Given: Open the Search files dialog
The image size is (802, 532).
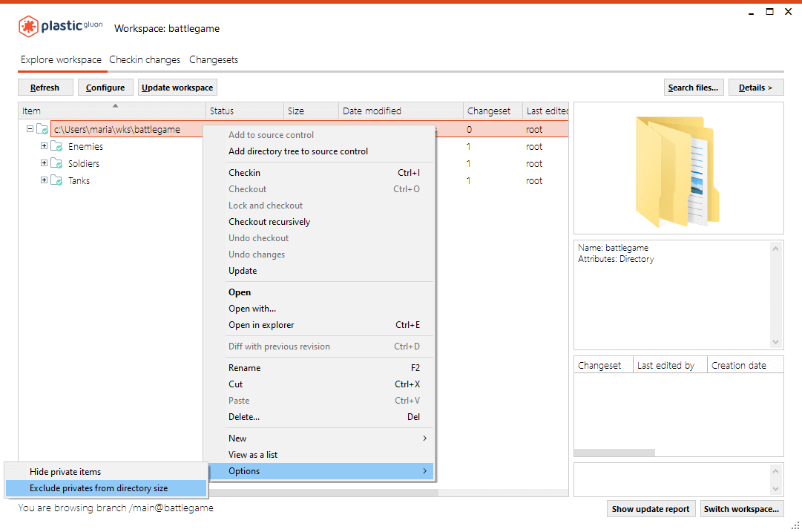Looking at the screenshot, I should pyautogui.click(x=693, y=88).
